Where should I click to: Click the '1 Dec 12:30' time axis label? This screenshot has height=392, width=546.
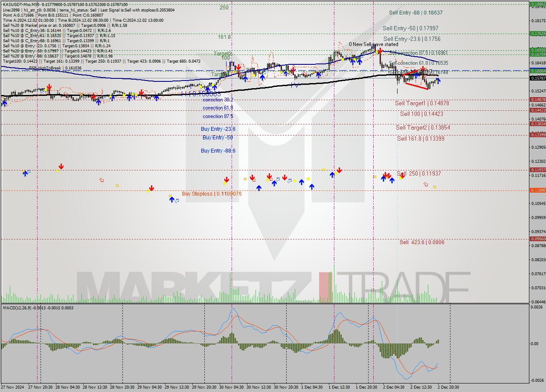click(x=339, y=387)
